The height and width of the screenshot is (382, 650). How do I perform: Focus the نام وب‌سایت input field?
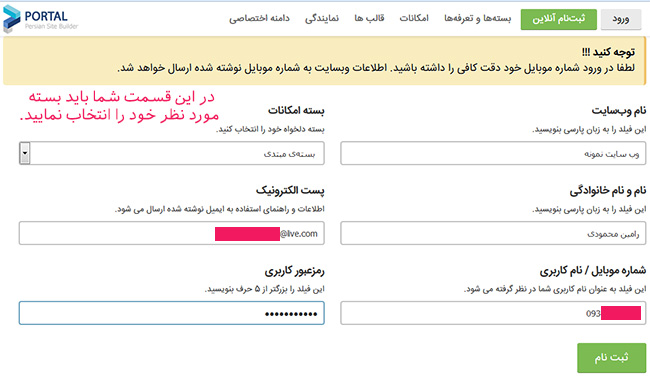[493, 153]
